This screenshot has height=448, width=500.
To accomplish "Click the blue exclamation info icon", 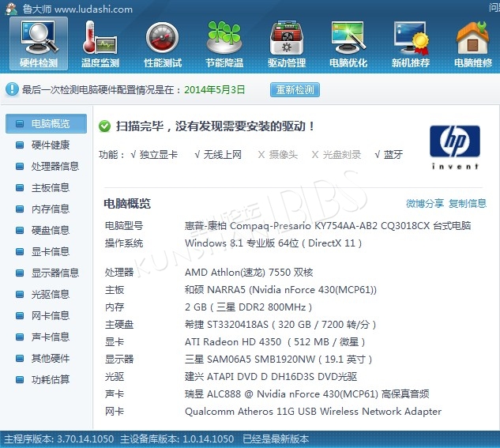I will pos(12,89).
